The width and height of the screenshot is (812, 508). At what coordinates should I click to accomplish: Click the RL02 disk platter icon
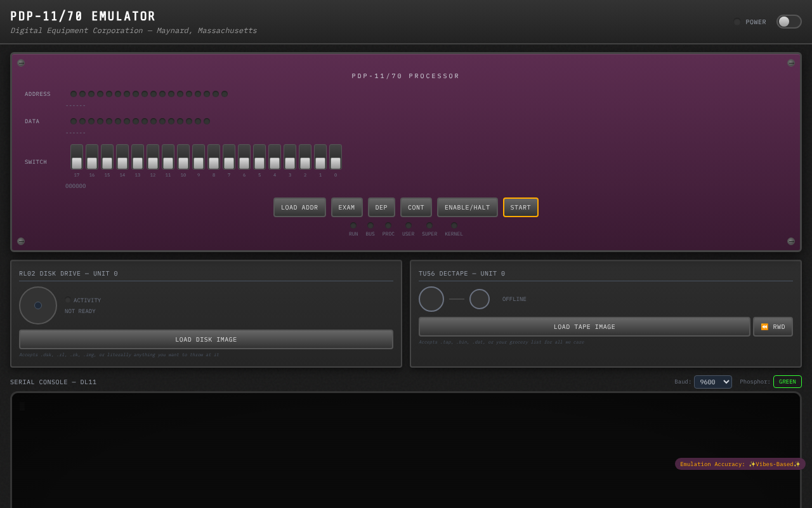pyautogui.click(x=37, y=305)
